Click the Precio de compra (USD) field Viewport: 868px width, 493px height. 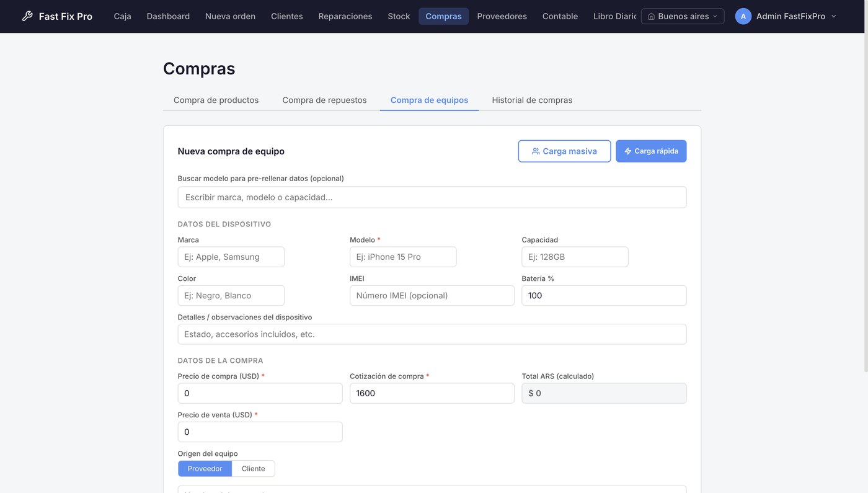(260, 393)
